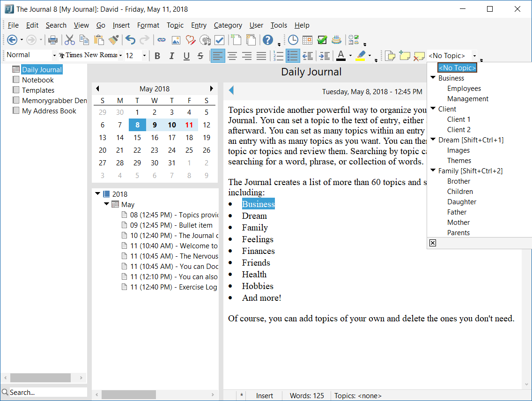The height and width of the screenshot is (401, 532).
Task: Open the font size 12 dropdown
Action: click(145, 55)
